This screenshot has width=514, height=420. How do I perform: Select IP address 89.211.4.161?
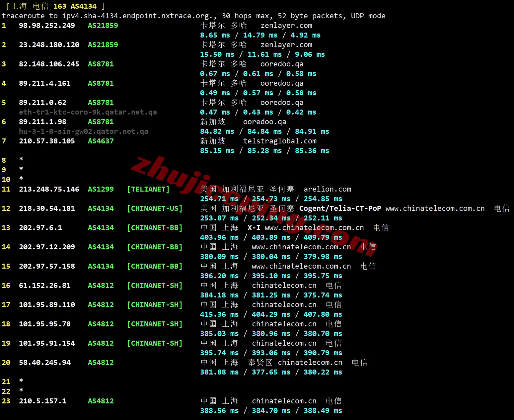(x=45, y=83)
